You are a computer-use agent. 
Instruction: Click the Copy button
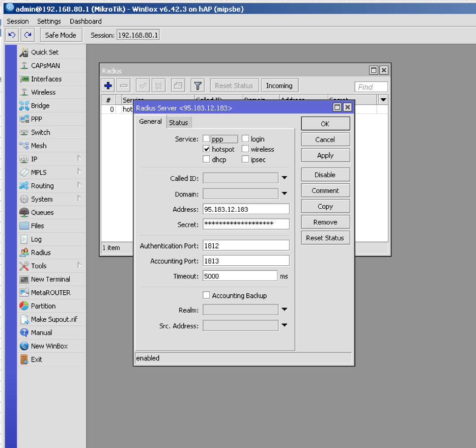(325, 206)
